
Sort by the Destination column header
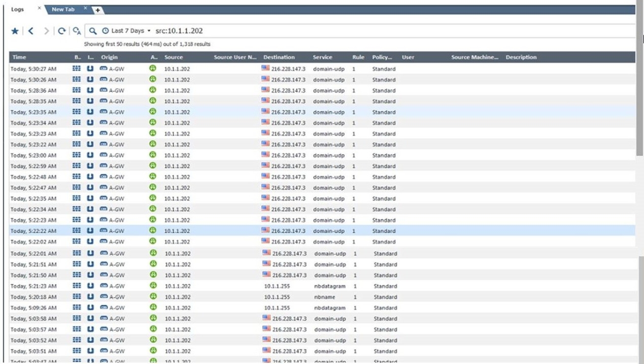tap(279, 57)
